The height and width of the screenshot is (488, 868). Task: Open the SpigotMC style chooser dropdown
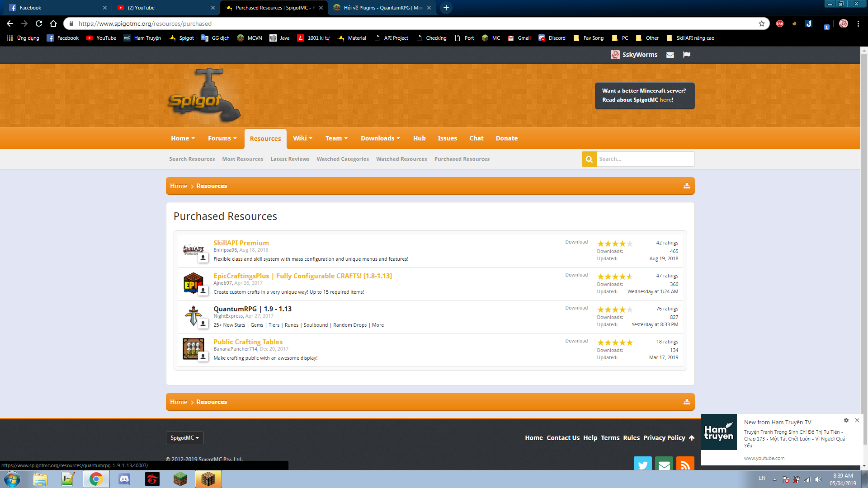tap(184, 438)
